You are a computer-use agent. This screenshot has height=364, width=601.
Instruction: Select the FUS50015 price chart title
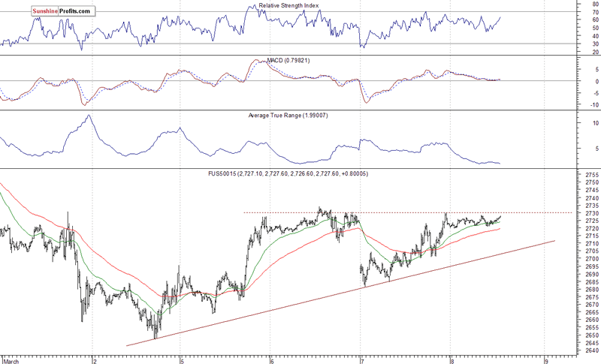[x=288, y=174]
